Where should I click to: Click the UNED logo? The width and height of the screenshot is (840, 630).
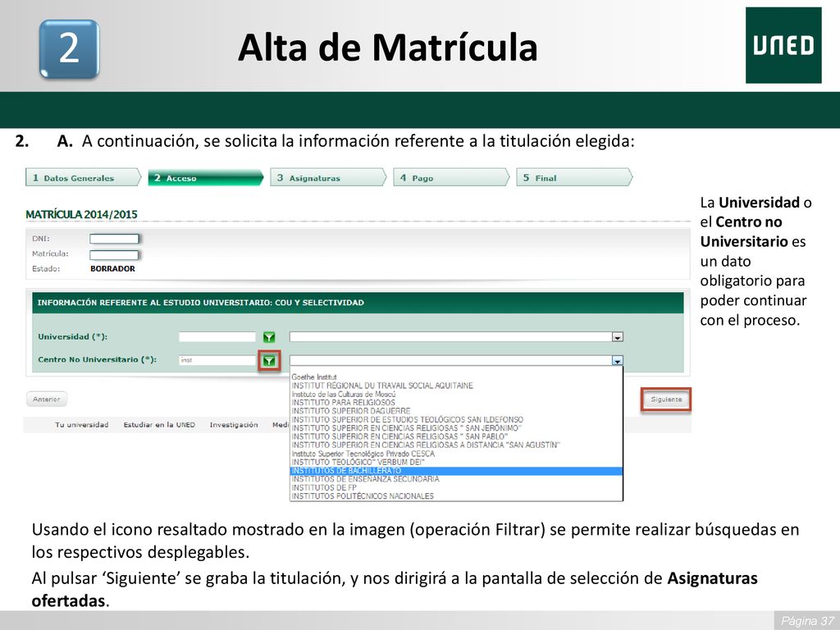point(783,46)
